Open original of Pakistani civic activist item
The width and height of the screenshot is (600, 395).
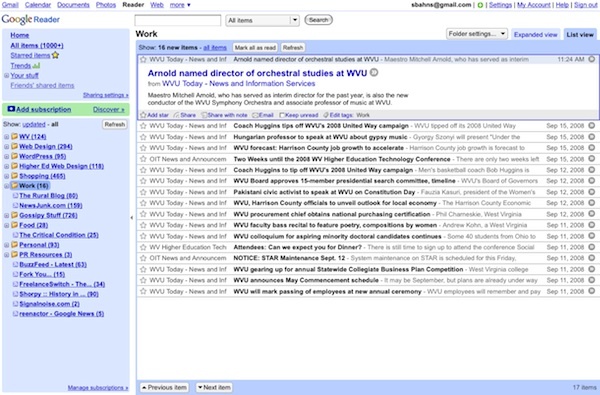tap(592, 192)
